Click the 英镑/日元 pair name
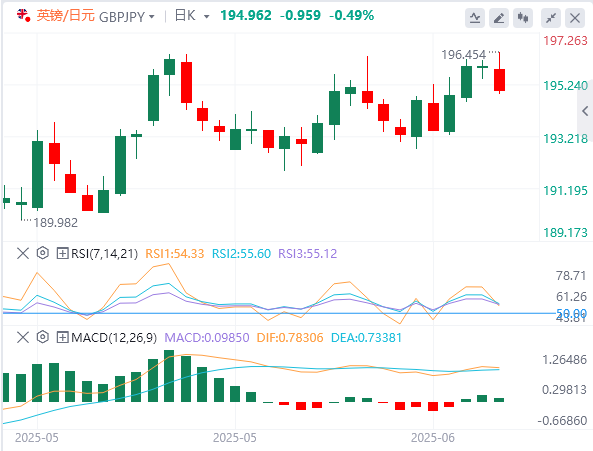The image size is (593, 451). pos(65,16)
